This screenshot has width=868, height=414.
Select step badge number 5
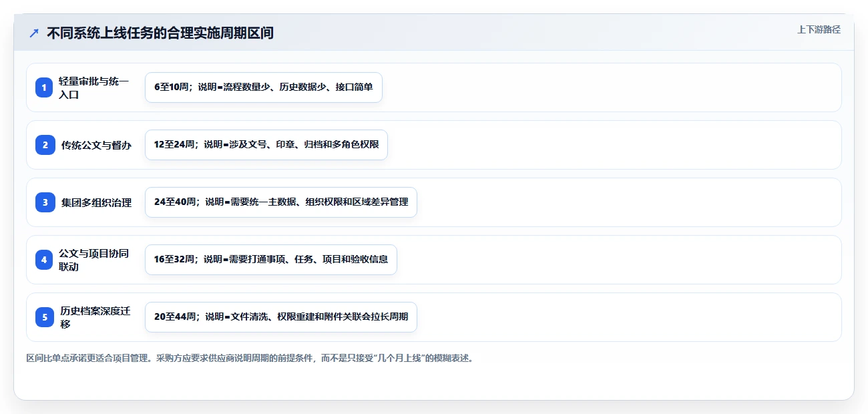pos(44,317)
